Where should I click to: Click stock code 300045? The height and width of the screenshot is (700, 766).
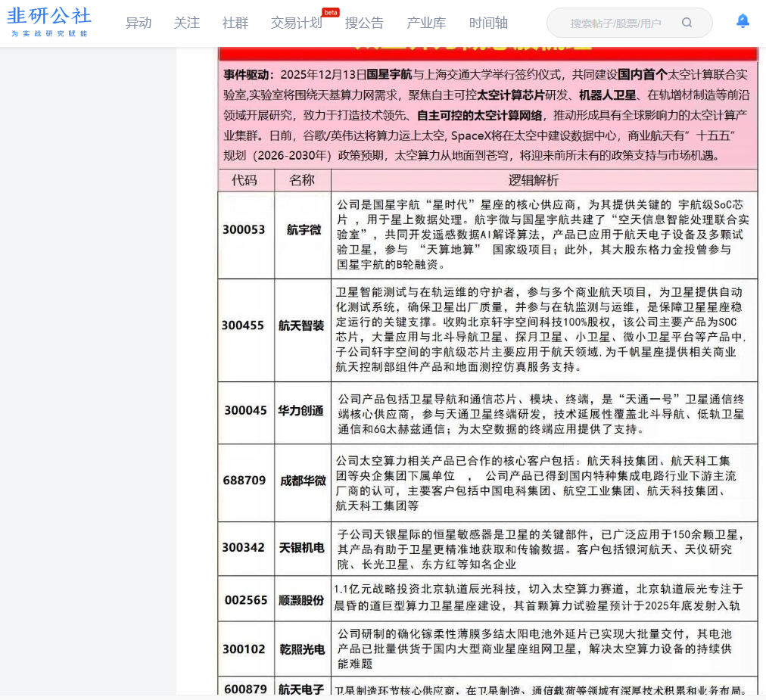(x=246, y=410)
